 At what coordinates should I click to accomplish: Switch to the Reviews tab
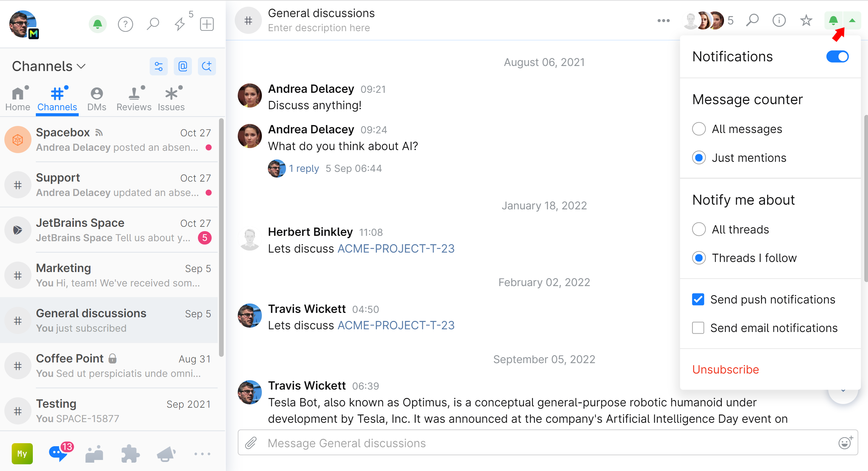coord(134,98)
